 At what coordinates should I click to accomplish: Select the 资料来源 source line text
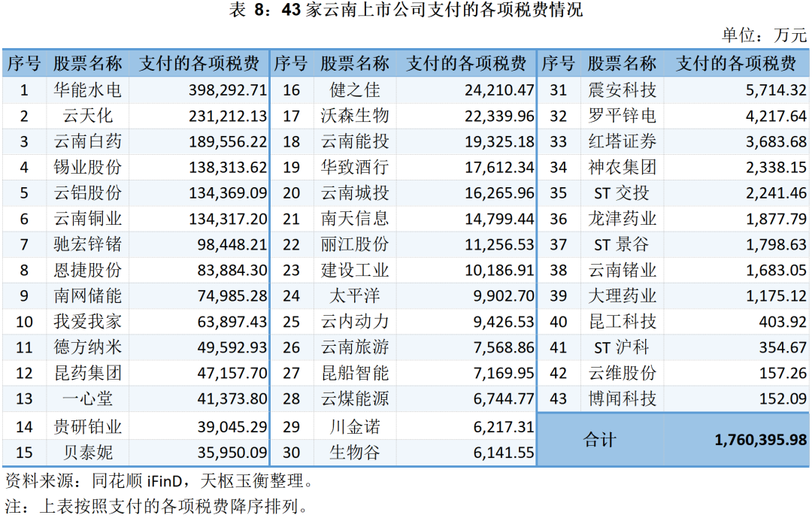tap(158, 480)
